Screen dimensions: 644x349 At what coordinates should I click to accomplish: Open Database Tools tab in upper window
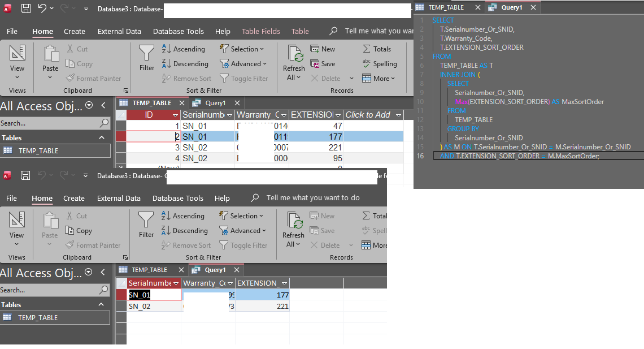point(179,31)
